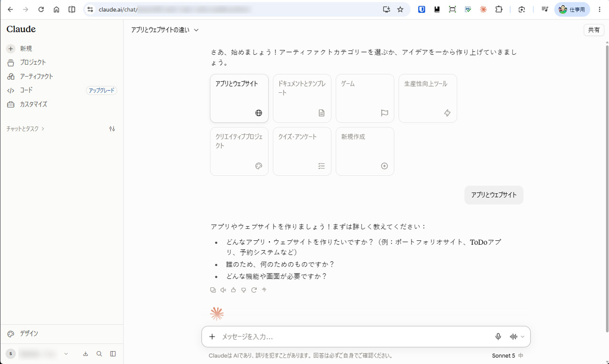This screenshot has width=609, height=364.
Task: Copy the response with the copy icon
Action: (213, 290)
